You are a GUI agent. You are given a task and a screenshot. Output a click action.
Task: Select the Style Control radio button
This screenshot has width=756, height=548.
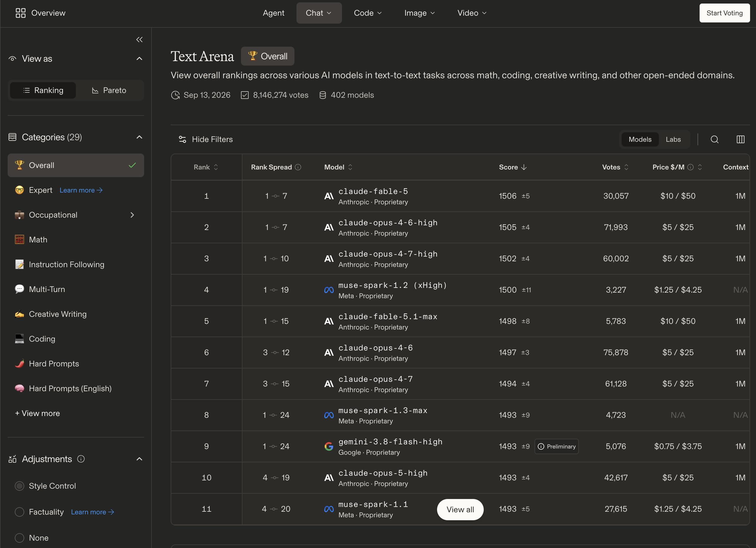(19, 486)
